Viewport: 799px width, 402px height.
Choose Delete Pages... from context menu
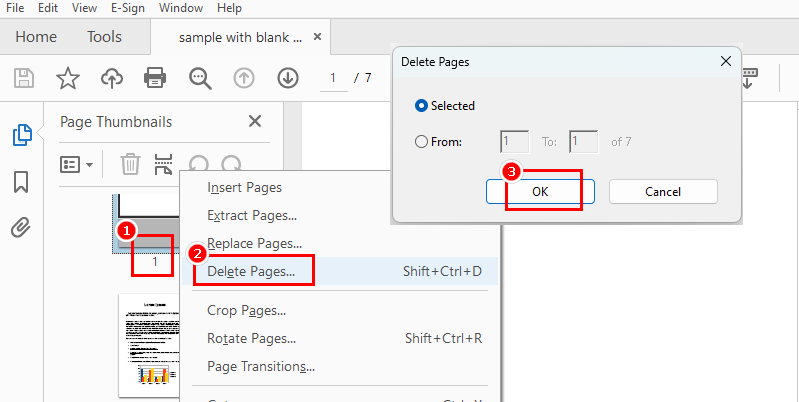point(251,271)
